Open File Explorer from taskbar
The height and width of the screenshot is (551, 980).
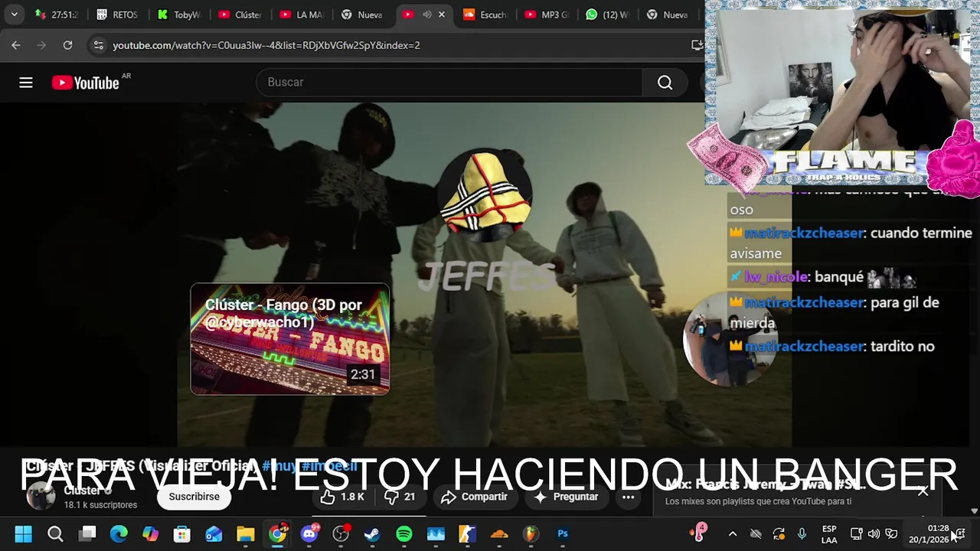[x=245, y=534]
